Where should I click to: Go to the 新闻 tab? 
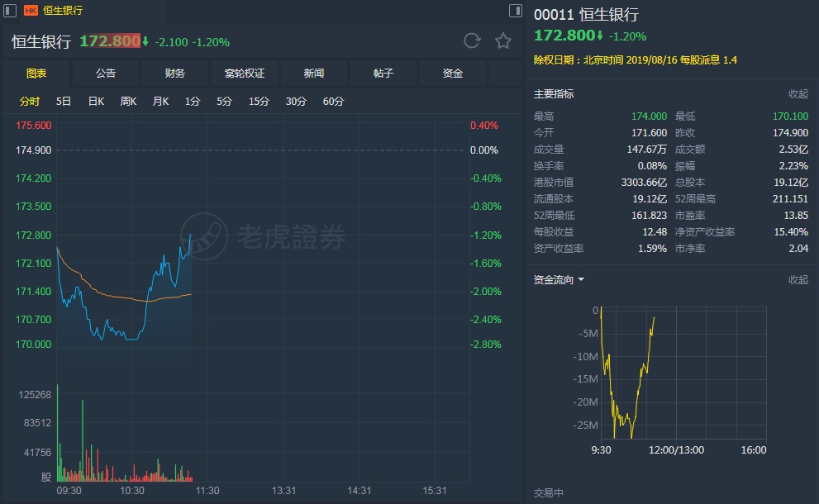tap(314, 74)
